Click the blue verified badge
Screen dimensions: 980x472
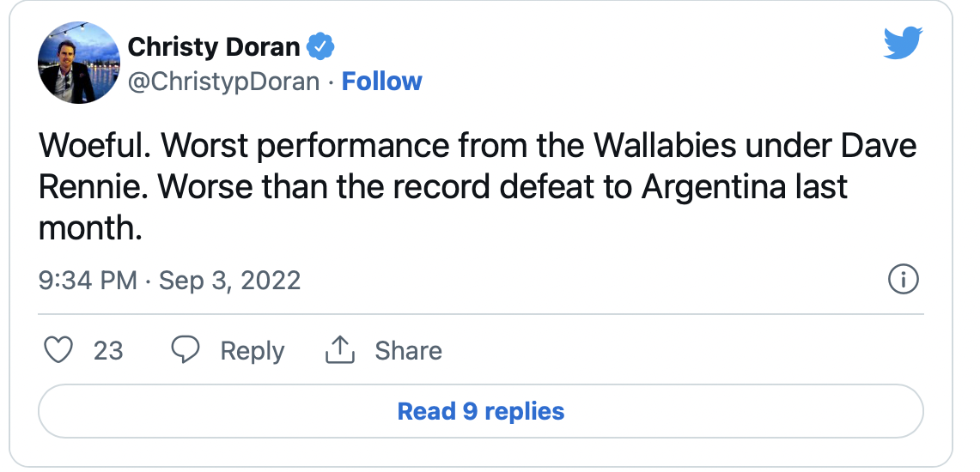click(x=322, y=46)
